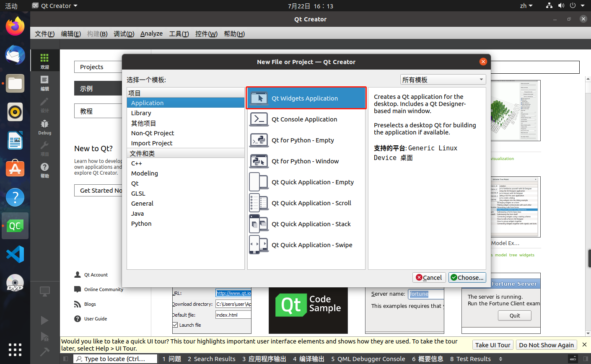Open the Design mode icon
591x364 pixels.
coord(44,105)
